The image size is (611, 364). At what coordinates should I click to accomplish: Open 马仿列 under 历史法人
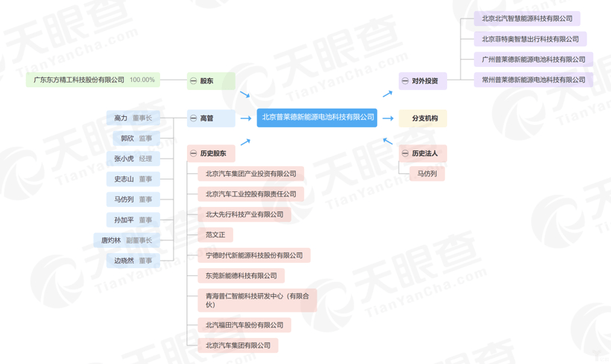427,173
